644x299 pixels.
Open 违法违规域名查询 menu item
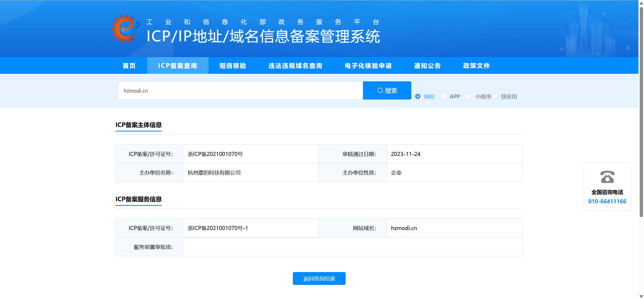(295, 66)
